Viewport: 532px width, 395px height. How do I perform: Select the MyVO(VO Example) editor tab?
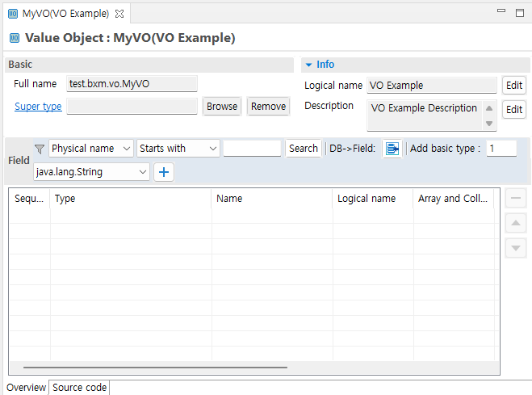pyautogui.click(x=65, y=14)
